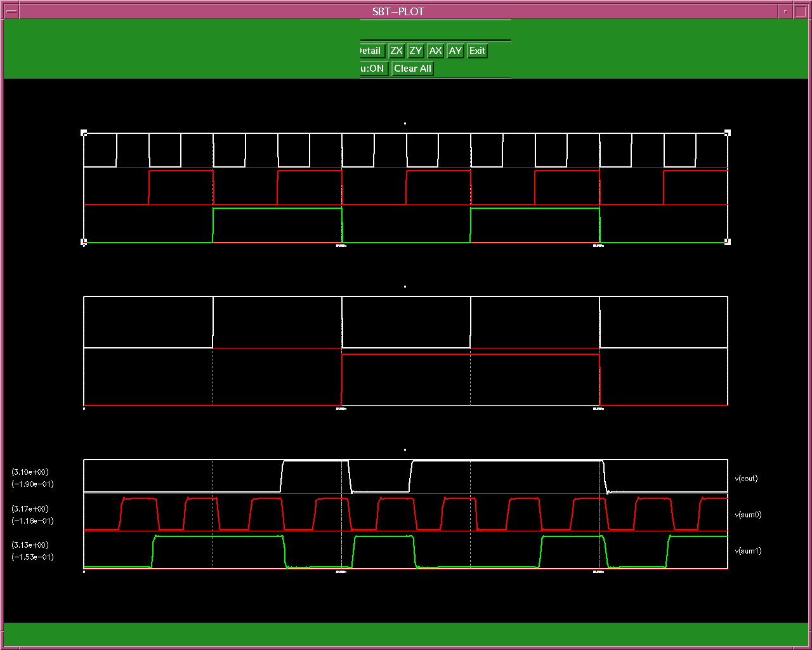Toggle the partially visible ON button

pyautogui.click(x=373, y=69)
